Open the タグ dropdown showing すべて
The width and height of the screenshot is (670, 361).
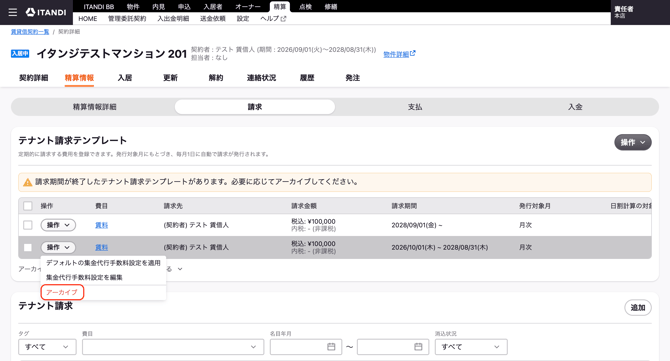[x=47, y=346]
